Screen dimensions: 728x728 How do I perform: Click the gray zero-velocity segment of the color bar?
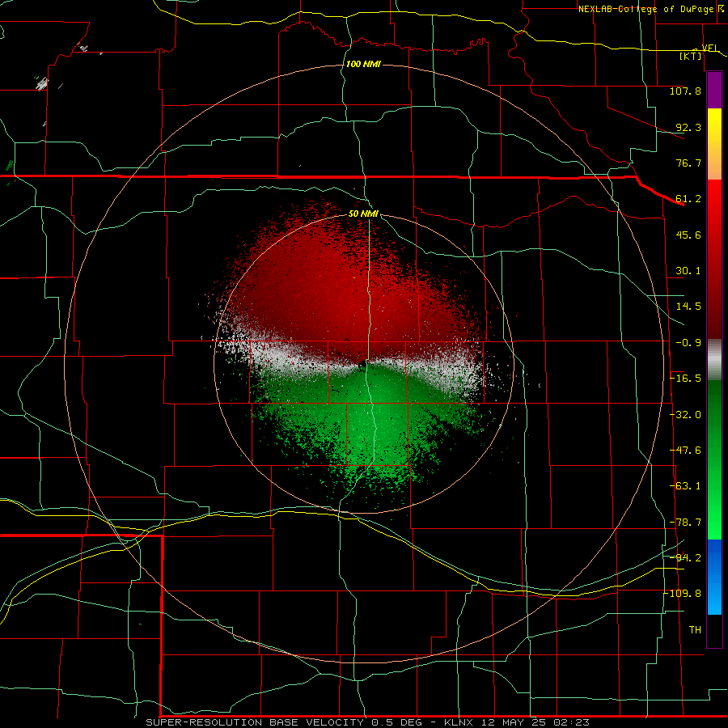714,360
